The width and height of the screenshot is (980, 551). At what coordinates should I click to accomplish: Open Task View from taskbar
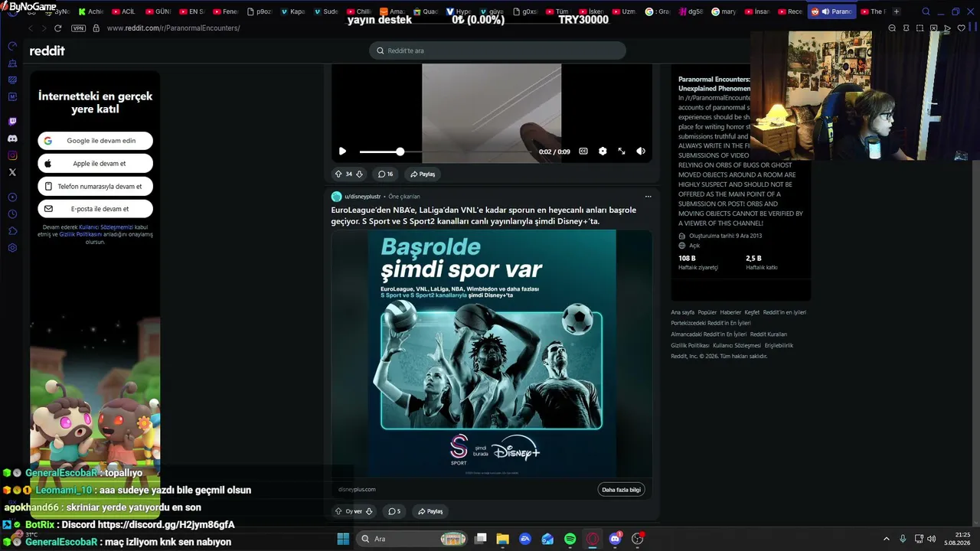click(480, 539)
